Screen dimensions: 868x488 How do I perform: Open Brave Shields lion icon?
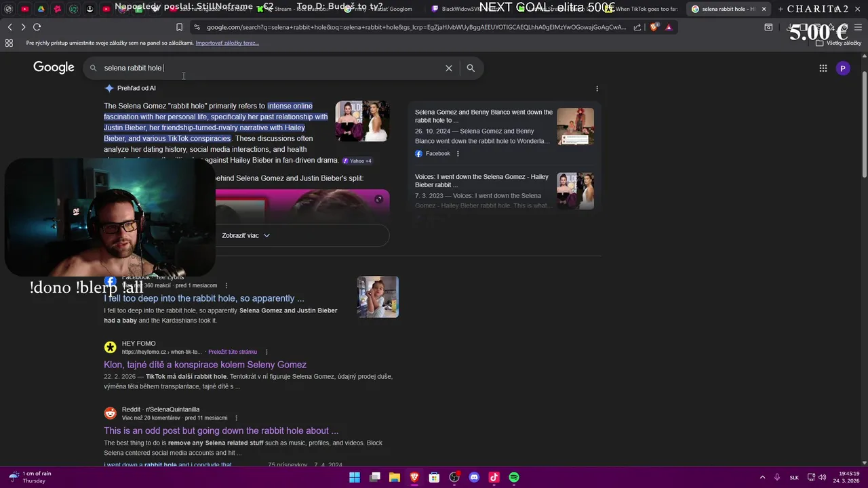pyautogui.click(x=654, y=27)
